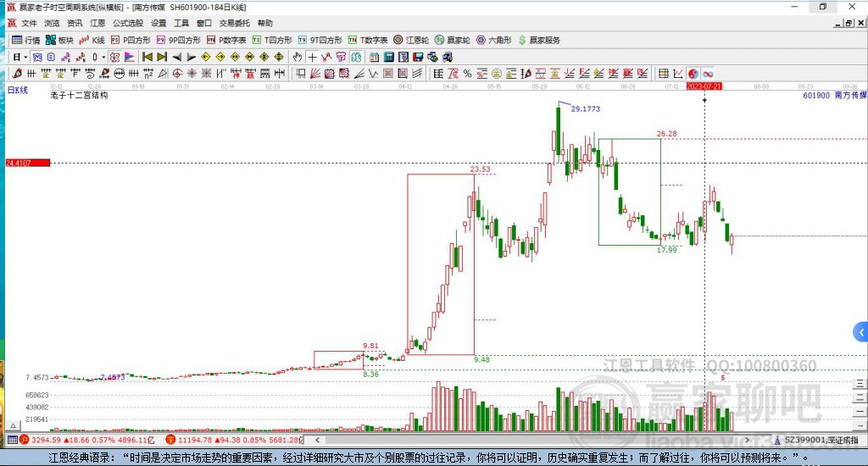The height and width of the screenshot is (466, 868).
Task: Click the gold coin circle icon
Action: 497,74
